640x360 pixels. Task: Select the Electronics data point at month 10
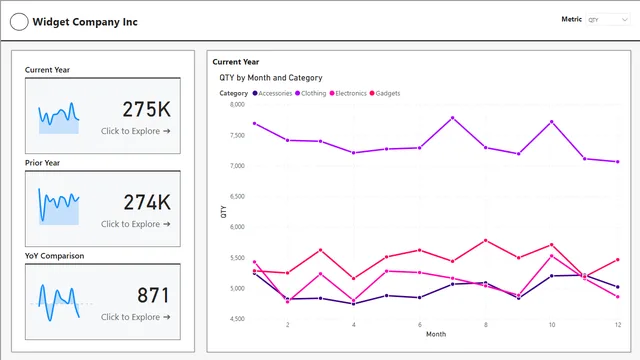(x=552, y=256)
